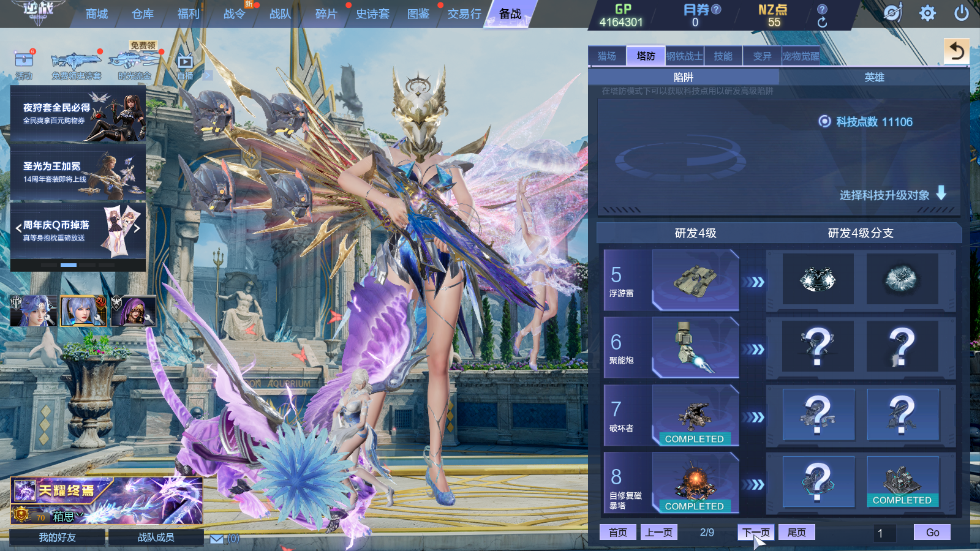Click the back arrow button

pyautogui.click(x=957, y=51)
